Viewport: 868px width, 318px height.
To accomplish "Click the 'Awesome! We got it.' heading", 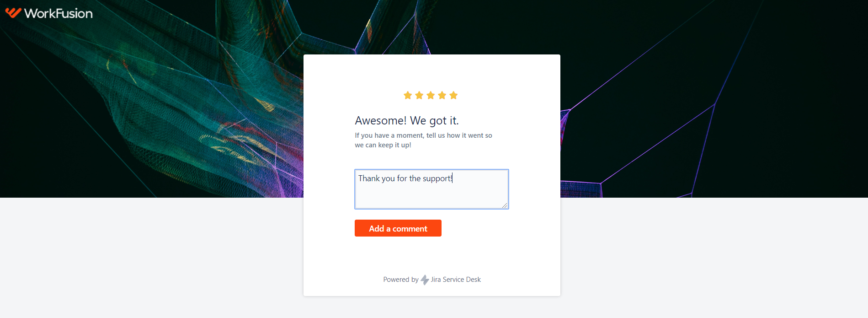I will point(407,120).
